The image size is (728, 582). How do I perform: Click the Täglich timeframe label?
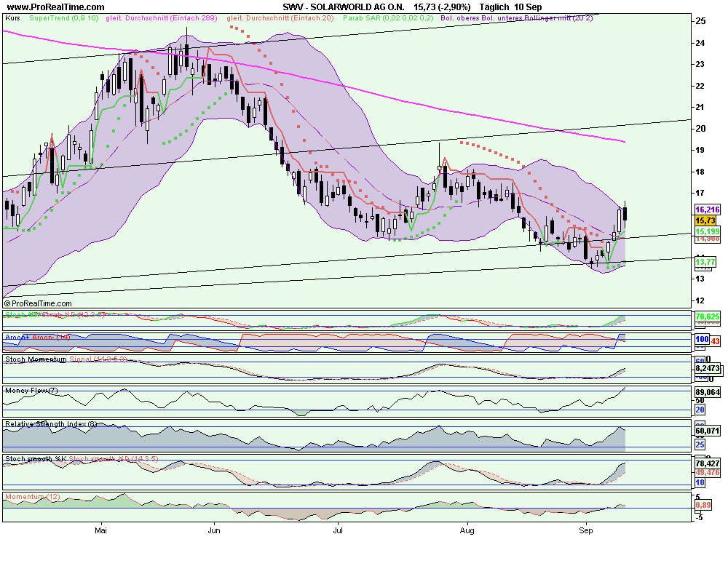tap(494, 7)
